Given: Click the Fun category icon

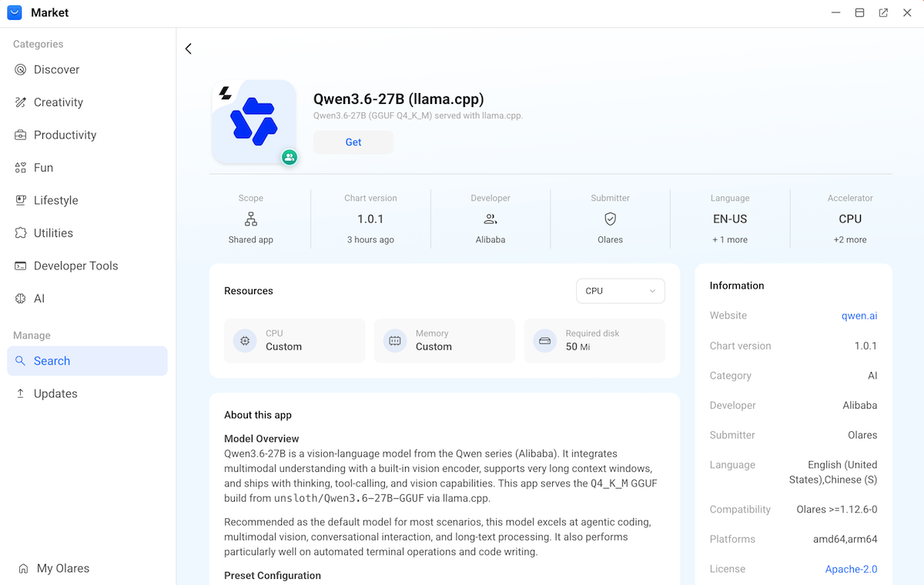Looking at the screenshot, I should [x=21, y=168].
